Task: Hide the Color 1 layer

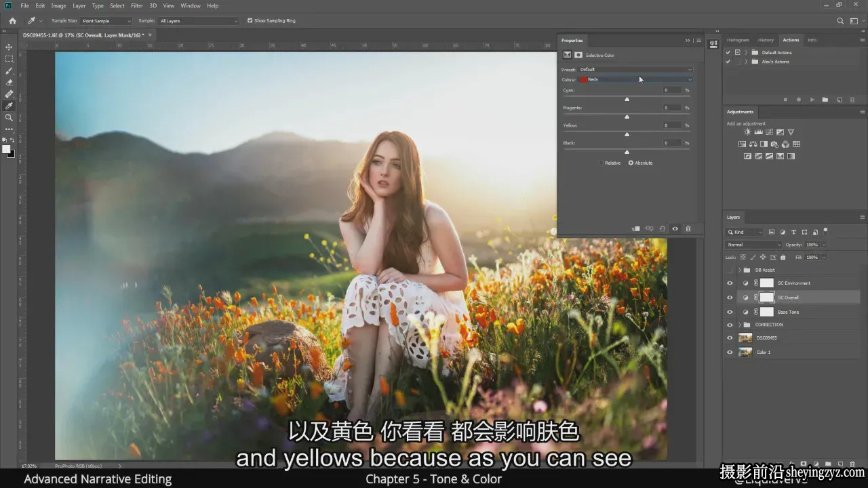Action: point(730,352)
